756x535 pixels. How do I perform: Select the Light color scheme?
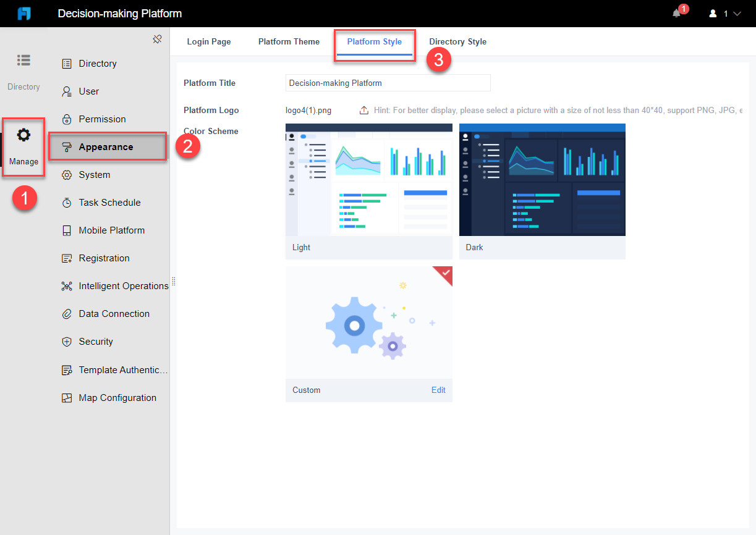tap(369, 180)
